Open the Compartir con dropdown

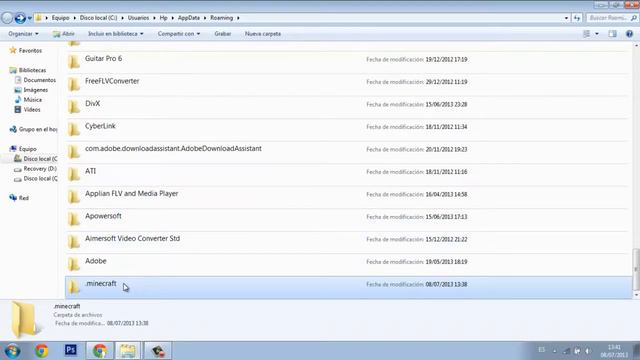179,34
